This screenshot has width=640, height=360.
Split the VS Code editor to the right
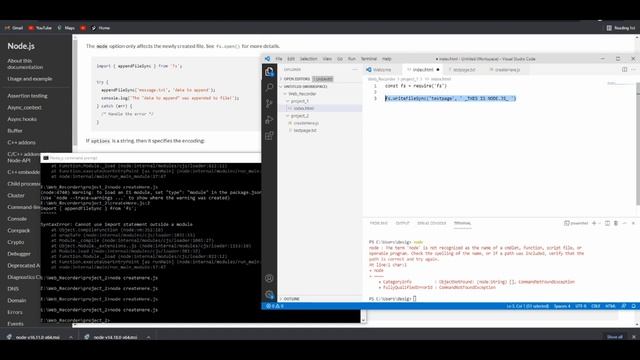tap(624, 69)
